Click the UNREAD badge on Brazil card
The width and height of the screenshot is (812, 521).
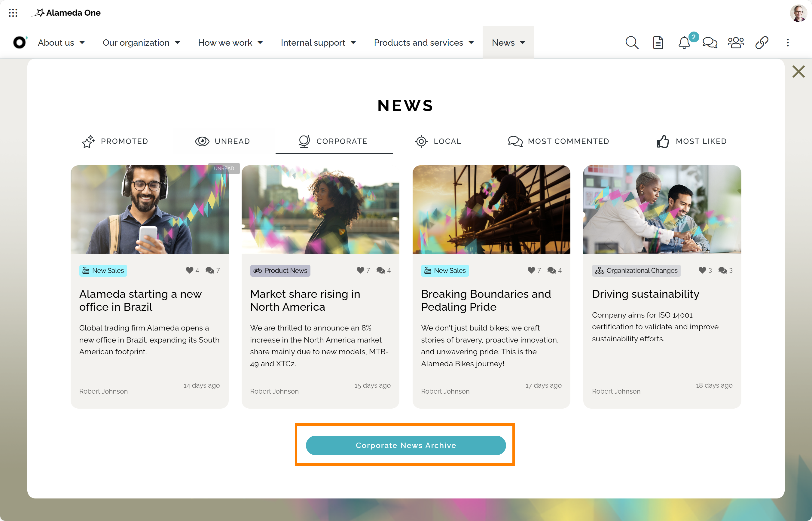(224, 168)
